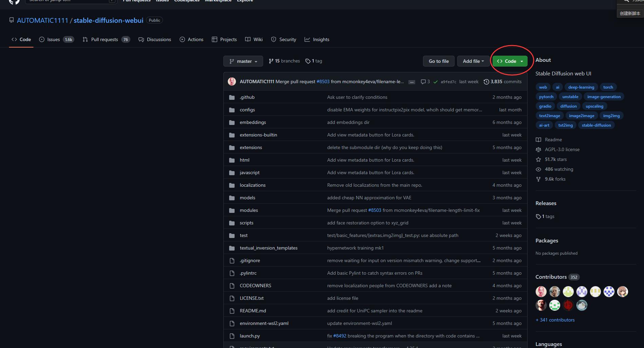Click the star icon beside 51.7k stars
The width and height of the screenshot is (644, 348).
[538, 160]
